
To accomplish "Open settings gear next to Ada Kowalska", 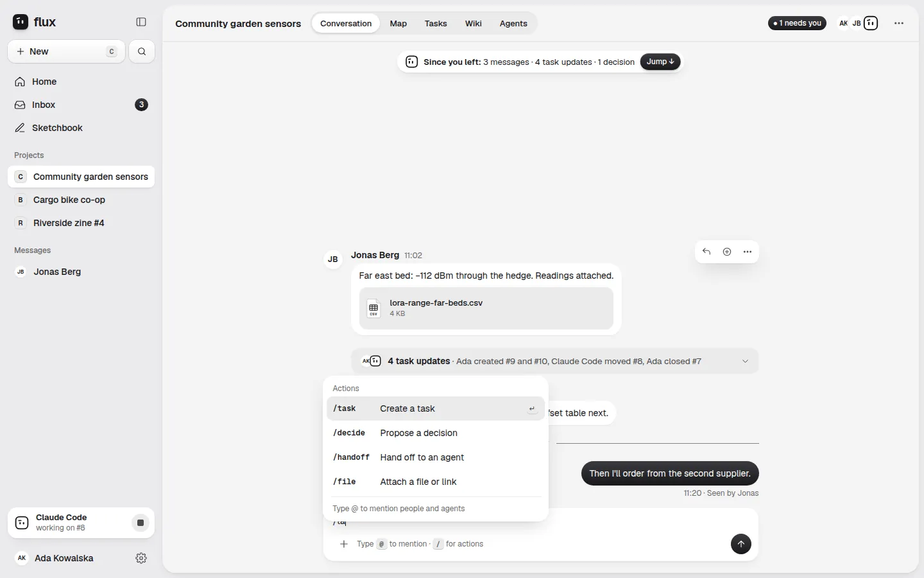I will [x=141, y=558].
